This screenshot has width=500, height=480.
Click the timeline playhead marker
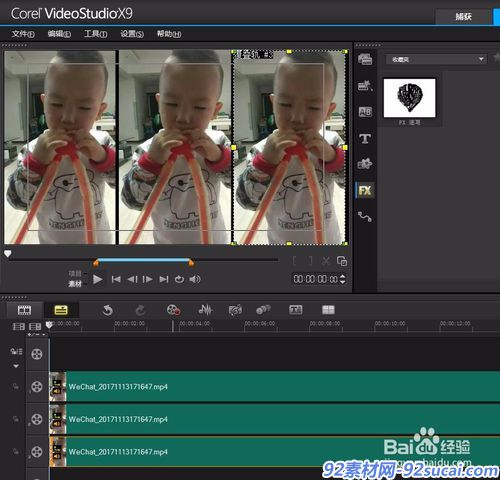(x=49, y=324)
